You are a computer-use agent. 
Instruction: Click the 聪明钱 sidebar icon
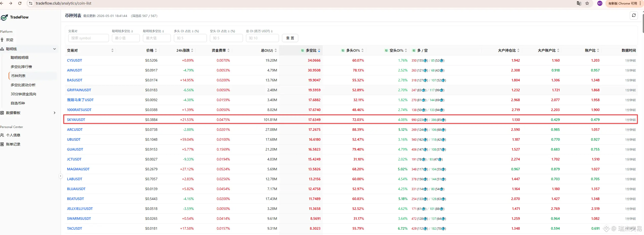[x=2, y=49]
